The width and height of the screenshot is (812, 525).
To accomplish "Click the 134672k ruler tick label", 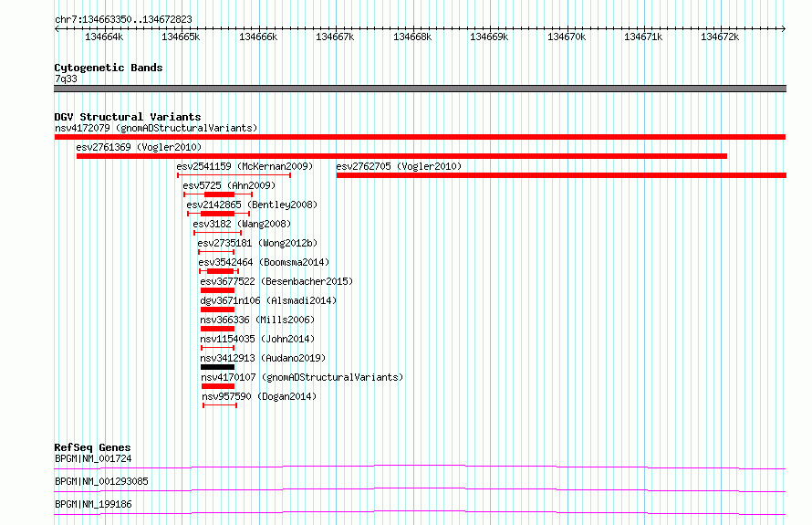I will coord(720,37).
